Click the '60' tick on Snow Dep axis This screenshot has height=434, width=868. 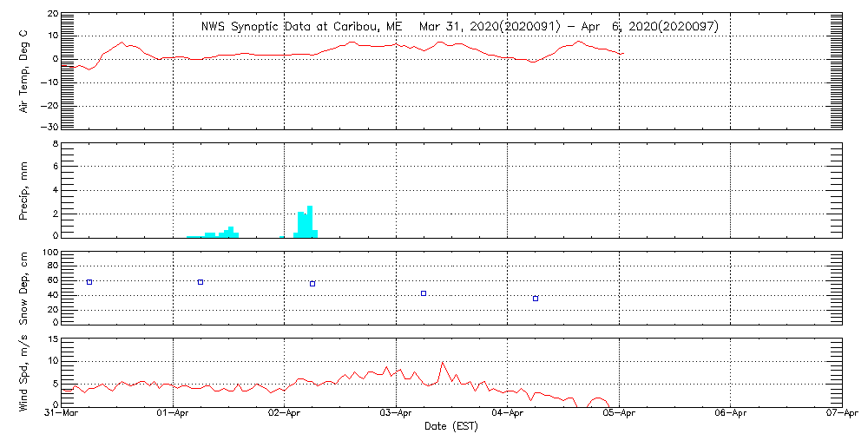coord(53,281)
